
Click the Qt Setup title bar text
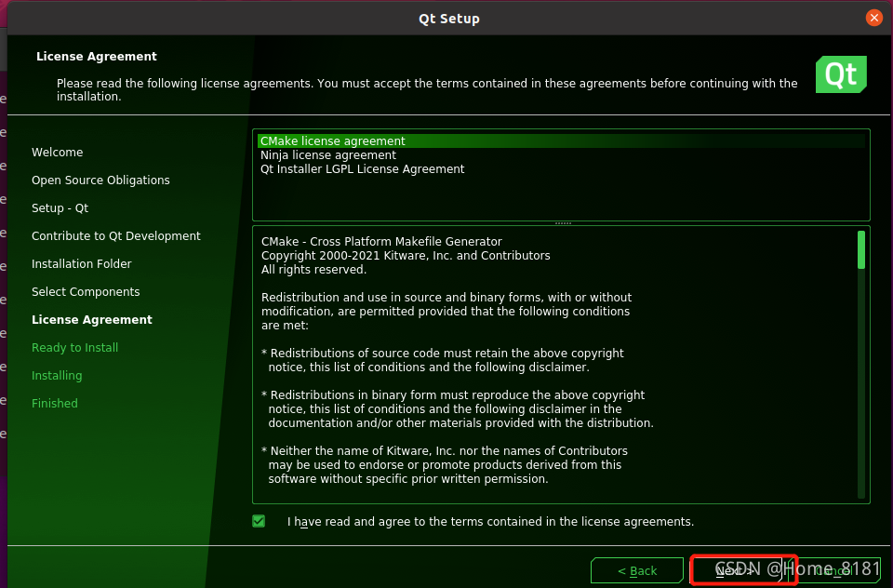point(448,19)
